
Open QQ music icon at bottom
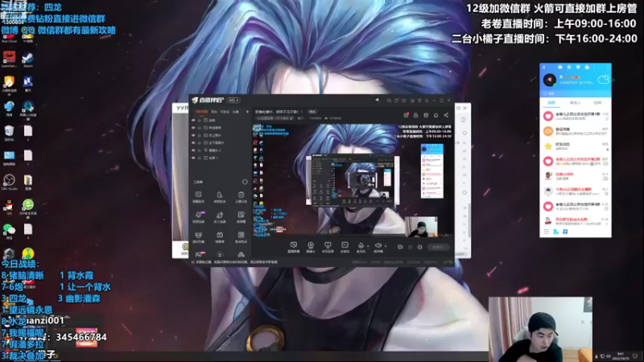click(565, 232)
